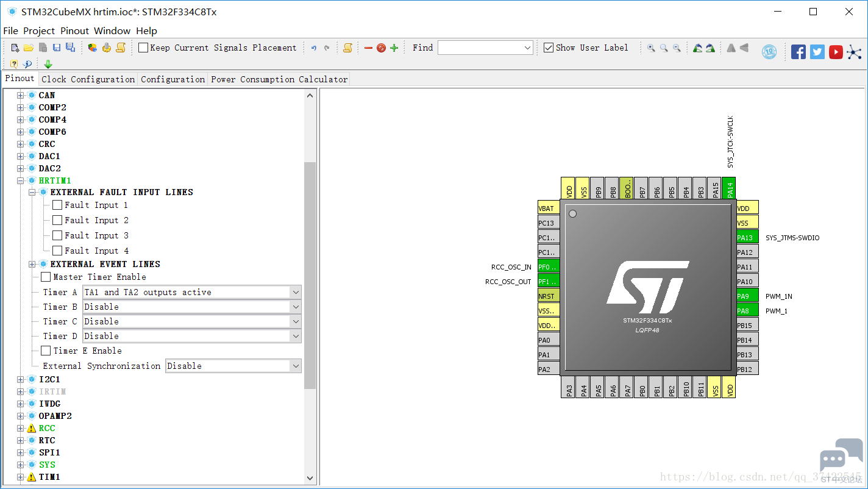868x489 pixels.
Task: Click the green down arrow update icon
Action: coord(48,64)
